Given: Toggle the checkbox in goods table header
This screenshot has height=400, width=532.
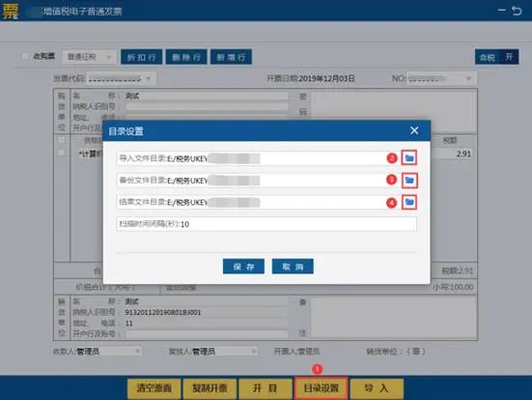Looking at the screenshot, I should 62,140.
